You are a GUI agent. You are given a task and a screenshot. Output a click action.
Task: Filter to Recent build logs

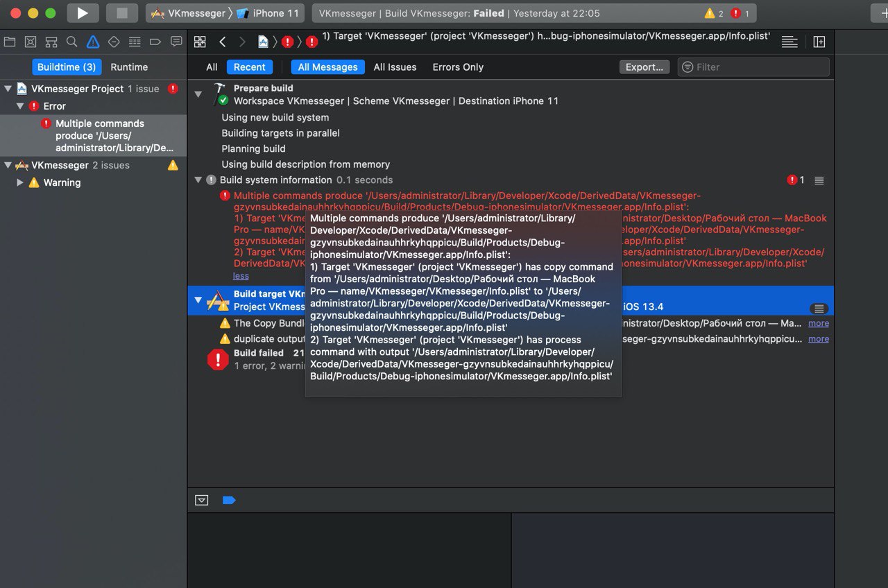pos(250,67)
